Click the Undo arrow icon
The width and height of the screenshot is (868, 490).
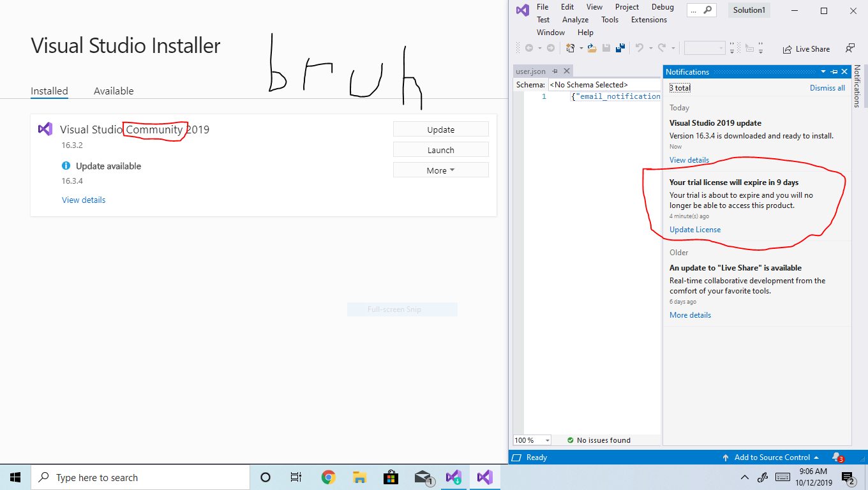point(639,48)
